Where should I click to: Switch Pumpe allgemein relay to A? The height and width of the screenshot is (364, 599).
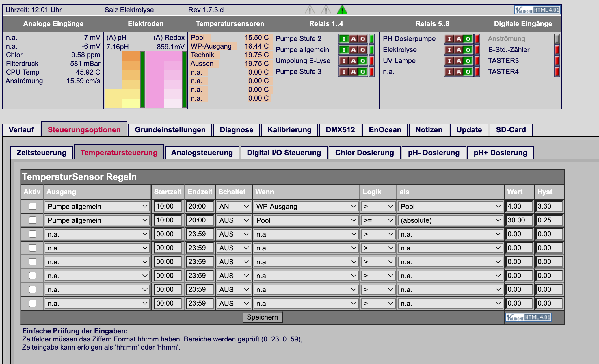353,50
